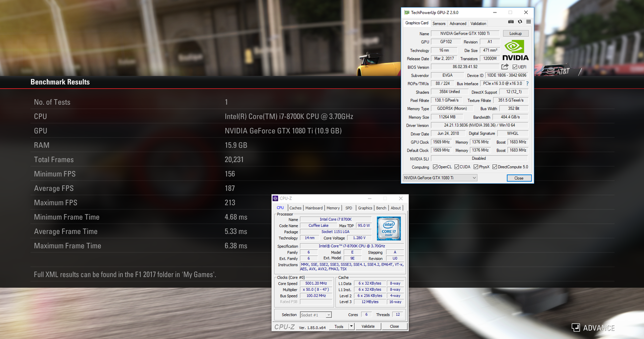Click the Minimum FPS value 156

(x=230, y=174)
